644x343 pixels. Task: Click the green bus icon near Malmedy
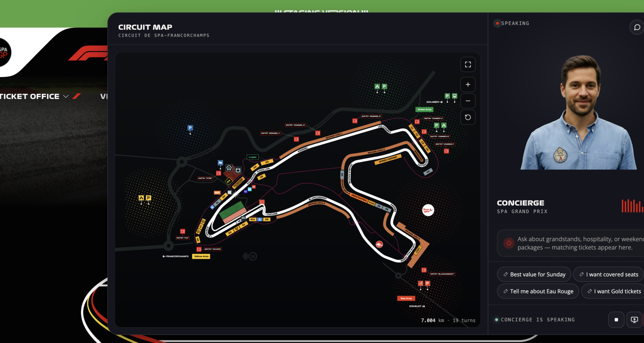coord(454,96)
